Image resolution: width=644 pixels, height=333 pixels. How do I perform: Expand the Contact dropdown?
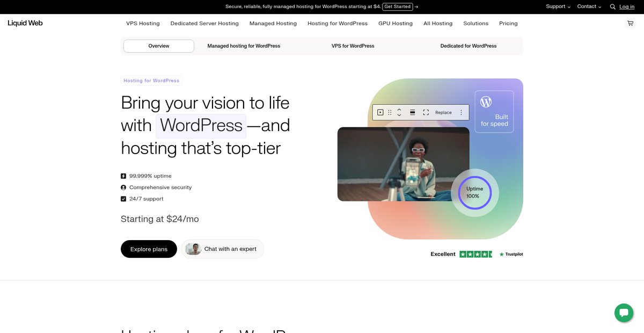tap(589, 6)
